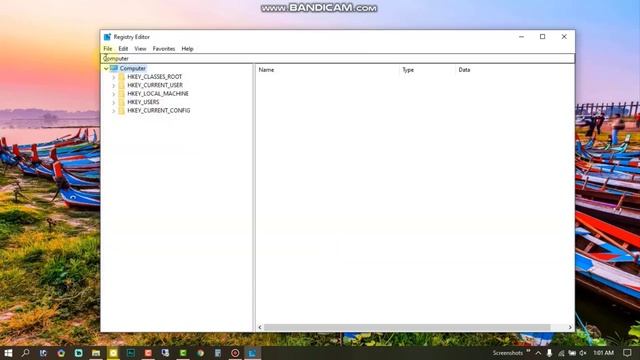Viewport: 640px width, 360px height.
Task: Expand the HKEY_LOCAL_MACHINE chevron
Action: pyautogui.click(x=113, y=94)
